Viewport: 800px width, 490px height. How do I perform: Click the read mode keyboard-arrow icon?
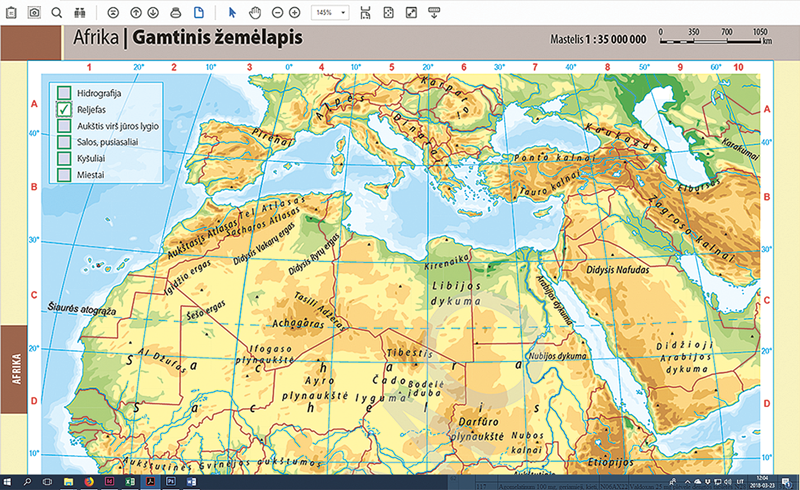click(434, 13)
